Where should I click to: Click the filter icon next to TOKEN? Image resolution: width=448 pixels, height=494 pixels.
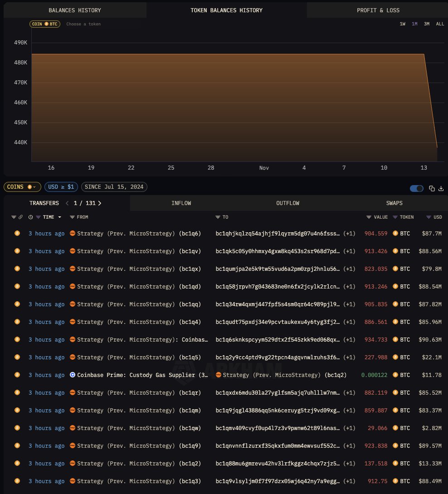[395, 217]
